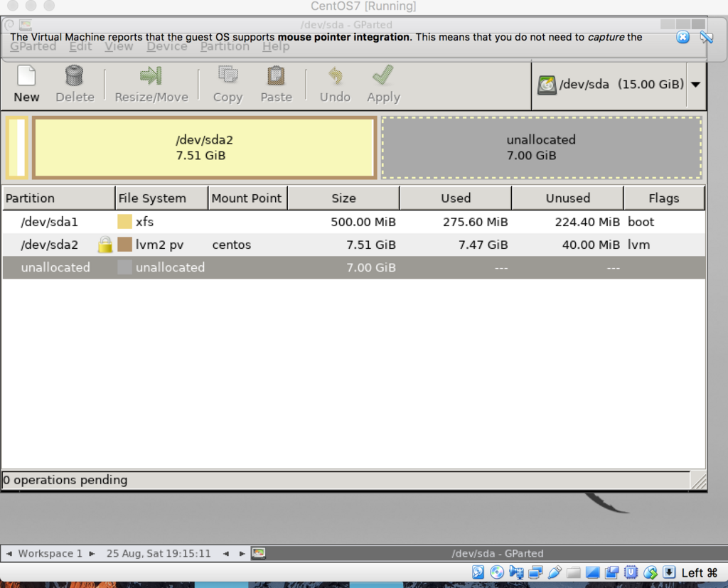Select the unallocated partition row
This screenshot has width=728, height=588.
pyautogui.click(x=354, y=267)
